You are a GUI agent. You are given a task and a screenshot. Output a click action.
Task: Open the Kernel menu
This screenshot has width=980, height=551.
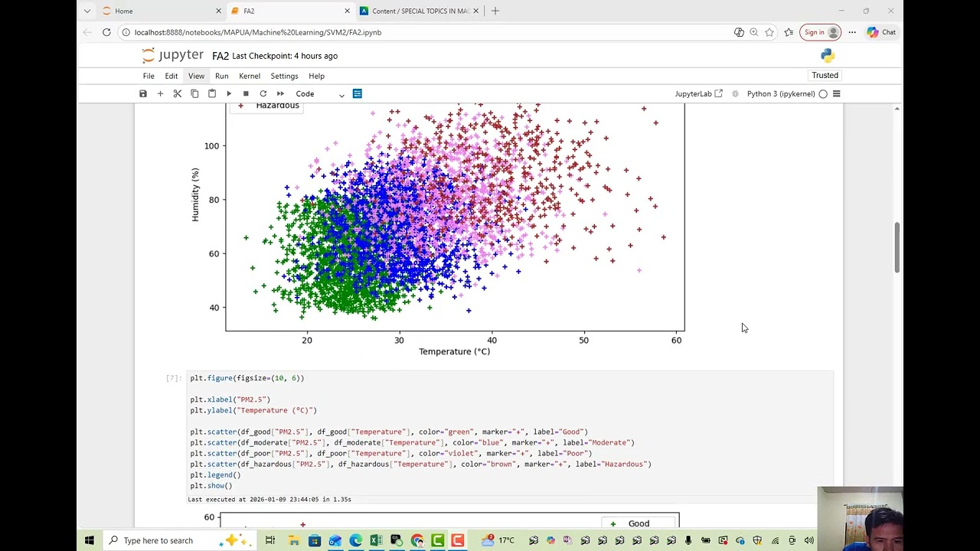click(x=250, y=76)
